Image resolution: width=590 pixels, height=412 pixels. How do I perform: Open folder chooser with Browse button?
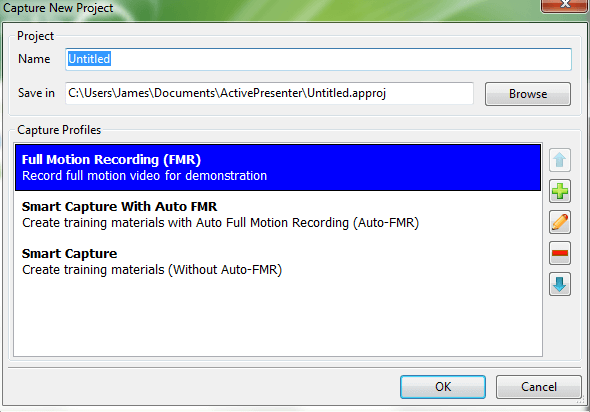528,94
